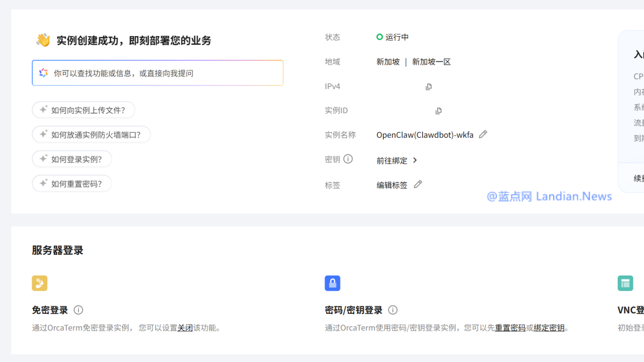Open tag editing via the 编辑标签 pencil icon
644x362 pixels.
coord(418,184)
